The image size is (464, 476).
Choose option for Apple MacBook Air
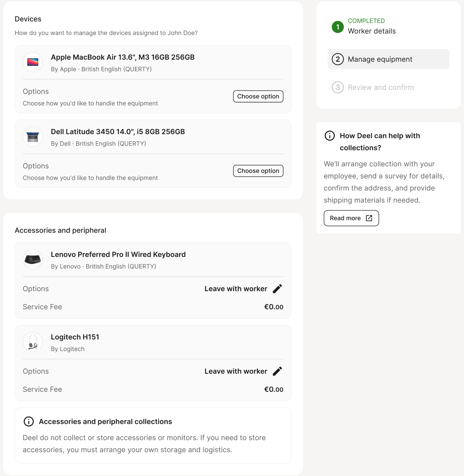[x=258, y=96]
